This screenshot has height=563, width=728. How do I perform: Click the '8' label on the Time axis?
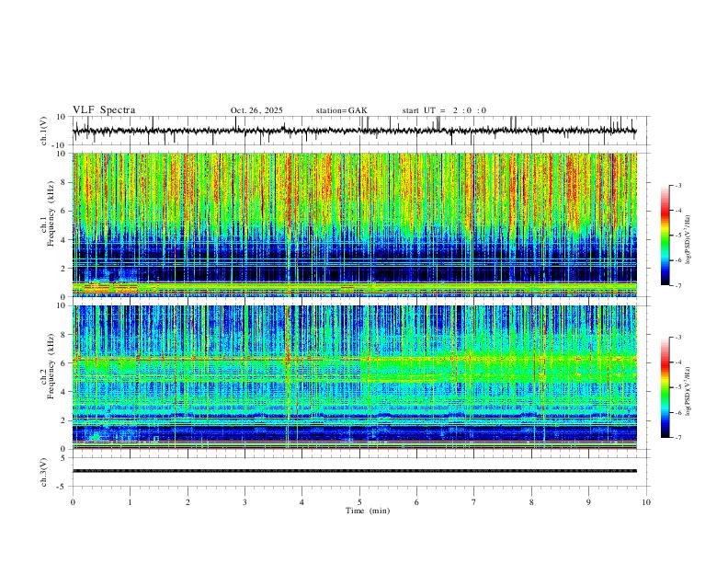point(531,502)
